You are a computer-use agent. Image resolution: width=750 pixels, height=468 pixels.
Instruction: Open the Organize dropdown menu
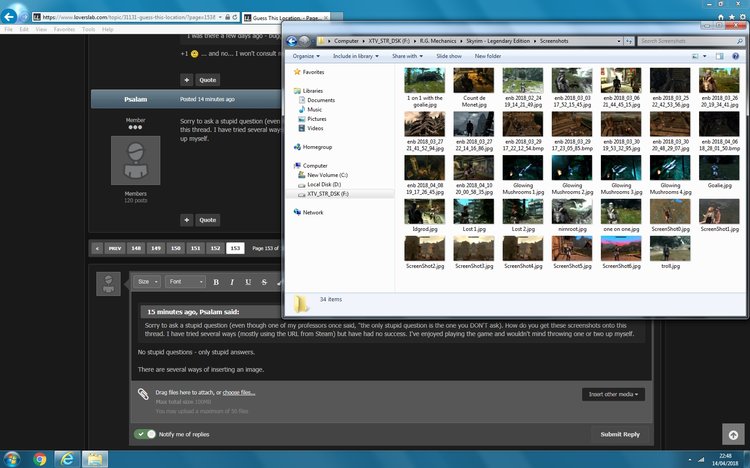pyautogui.click(x=306, y=56)
